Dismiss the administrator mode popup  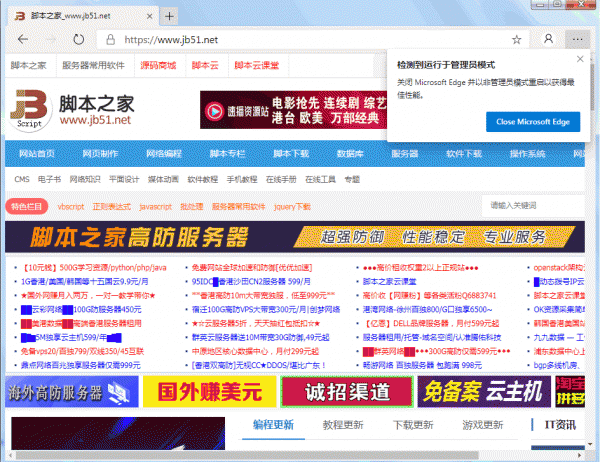click(x=580, y=59)
